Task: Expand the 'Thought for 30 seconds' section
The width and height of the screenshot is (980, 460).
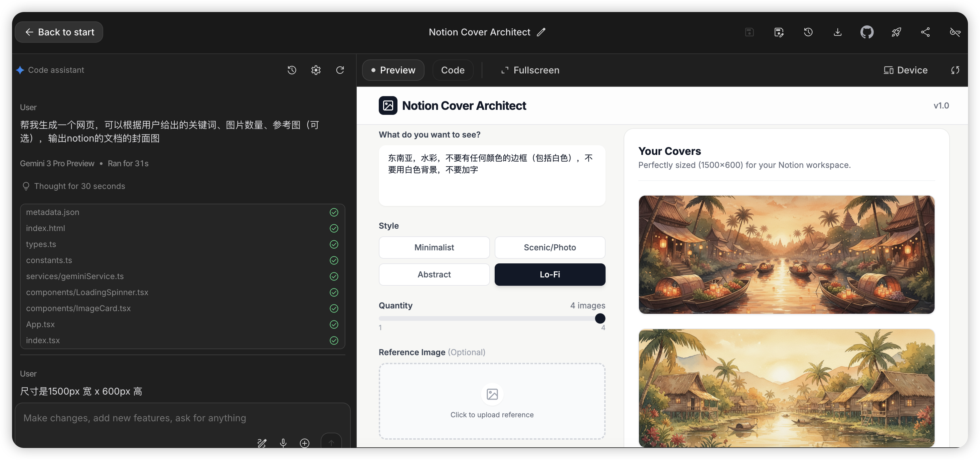Action: (79, 186)
